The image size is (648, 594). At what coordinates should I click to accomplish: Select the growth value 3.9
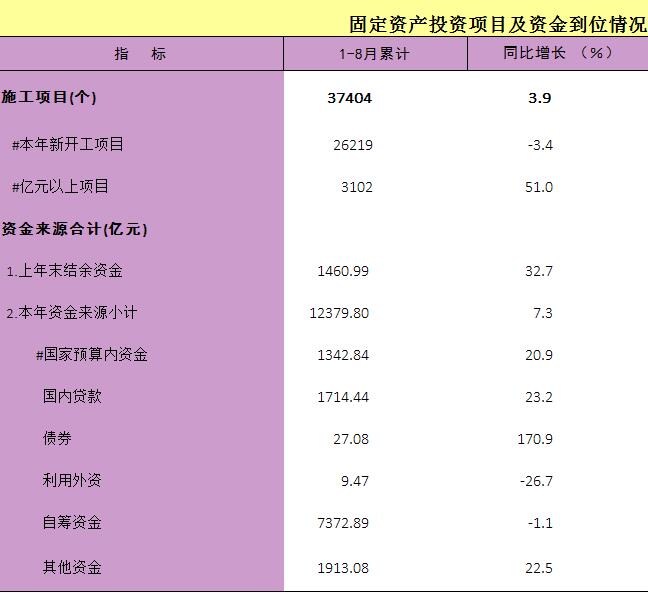point(540,98)
